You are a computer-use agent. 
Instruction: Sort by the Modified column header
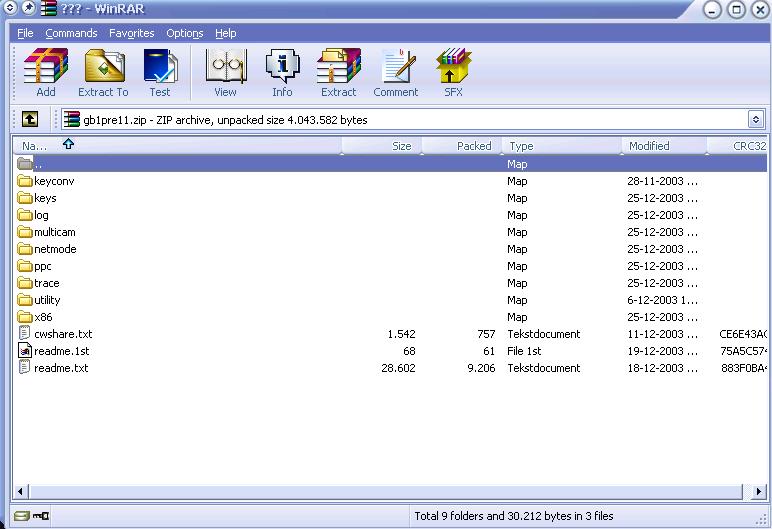(x=664, y=146)
